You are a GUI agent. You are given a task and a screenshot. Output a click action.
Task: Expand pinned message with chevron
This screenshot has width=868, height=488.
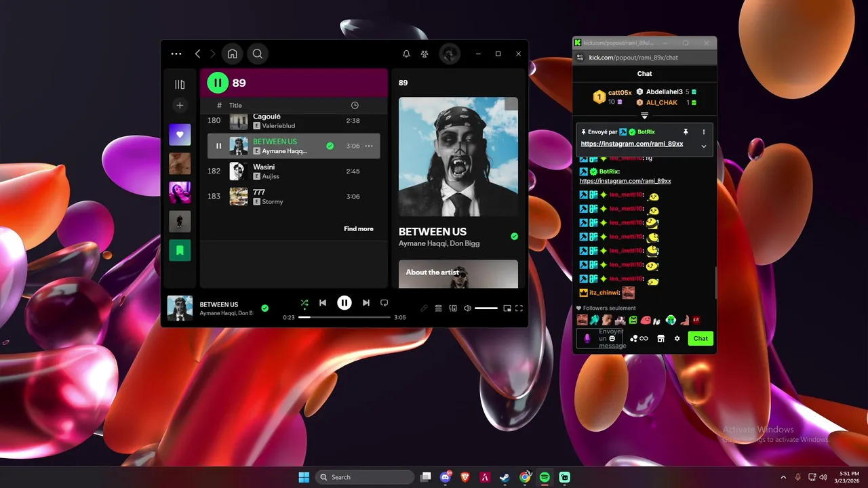click(x=704, y=146)
